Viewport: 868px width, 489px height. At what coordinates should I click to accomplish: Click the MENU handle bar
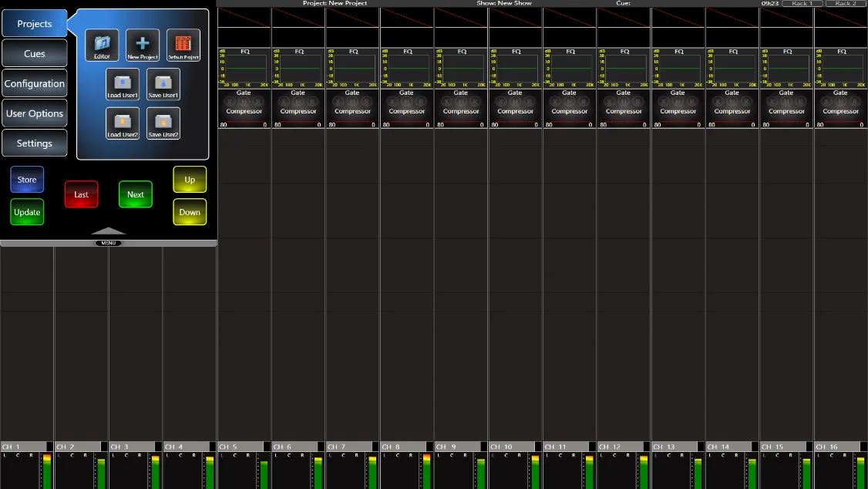(x=109, y=243)
